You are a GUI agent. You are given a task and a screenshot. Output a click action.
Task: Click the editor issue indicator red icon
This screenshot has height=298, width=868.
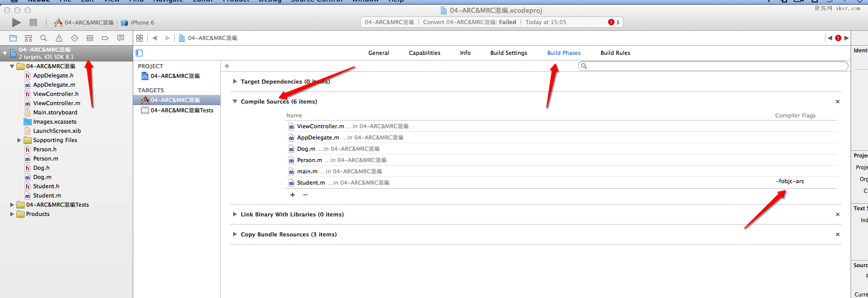[838, 38]
